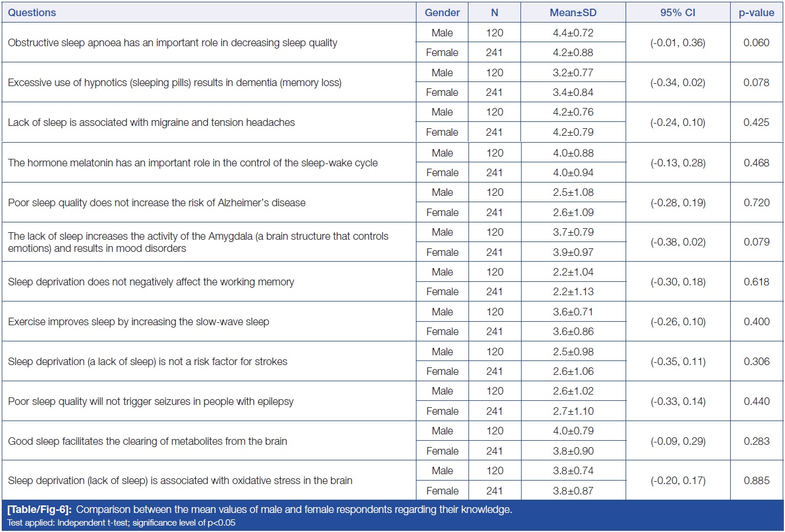Select the [Table/Fig-6] caption label
The width and height of the screenshot is (785, 532).
(x=39, y=509)
